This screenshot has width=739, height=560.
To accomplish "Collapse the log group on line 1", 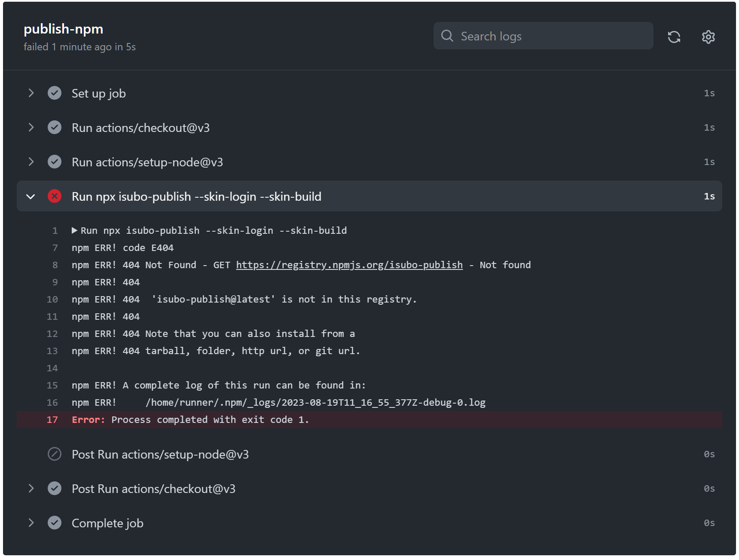I will [x=74, y=230].
